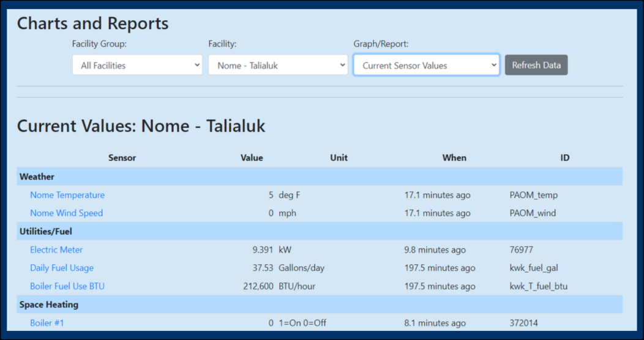Click the ID column header
Screen dimensions: 644x340
565,158
